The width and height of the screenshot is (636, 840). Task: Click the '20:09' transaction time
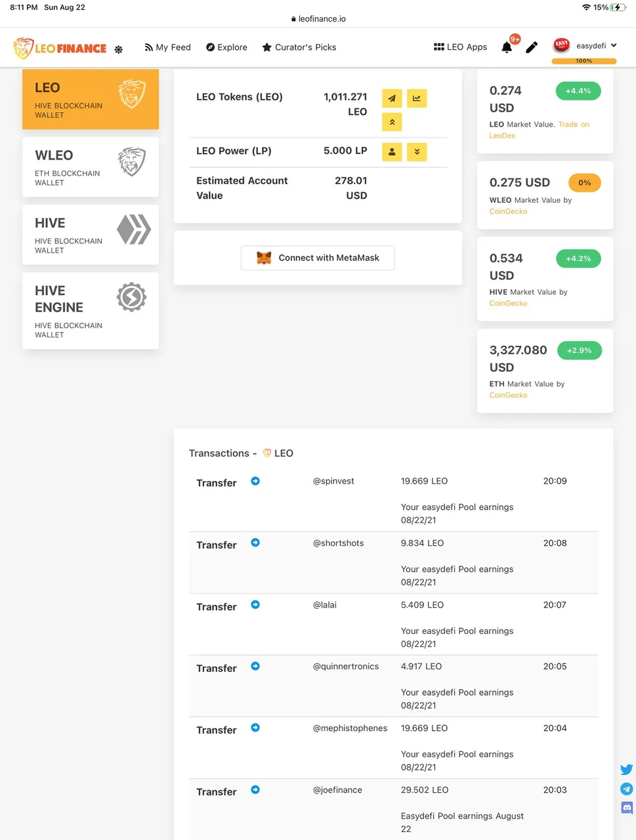(555, 481)
